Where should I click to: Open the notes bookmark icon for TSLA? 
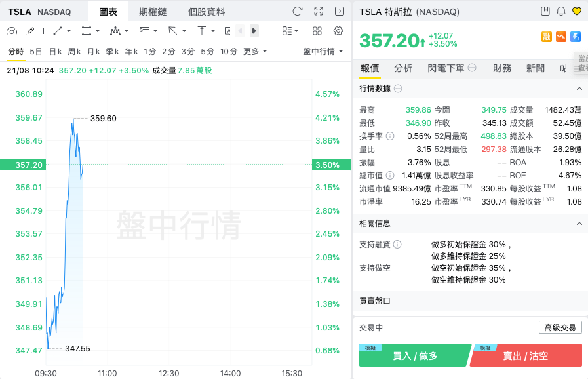(x=545, y=11)
